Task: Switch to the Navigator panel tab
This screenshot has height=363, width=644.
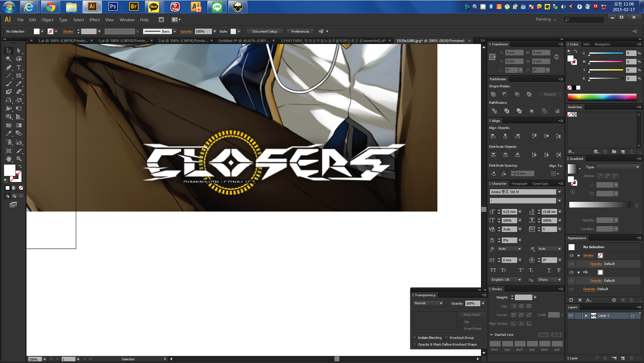Action: click(602, 44)
